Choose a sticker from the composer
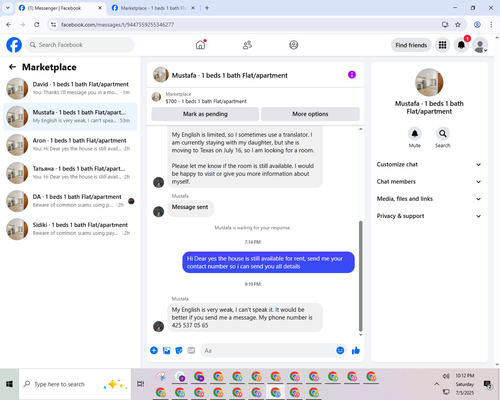This screenshot has width=500, height=400. 179,350
